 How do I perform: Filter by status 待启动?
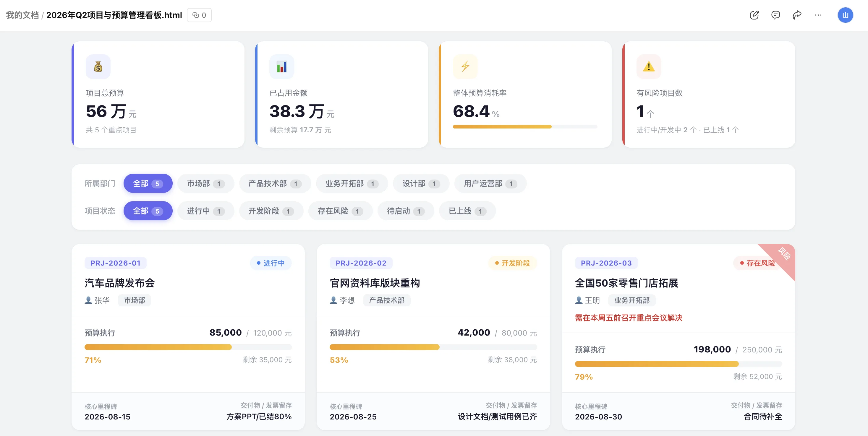406,211
